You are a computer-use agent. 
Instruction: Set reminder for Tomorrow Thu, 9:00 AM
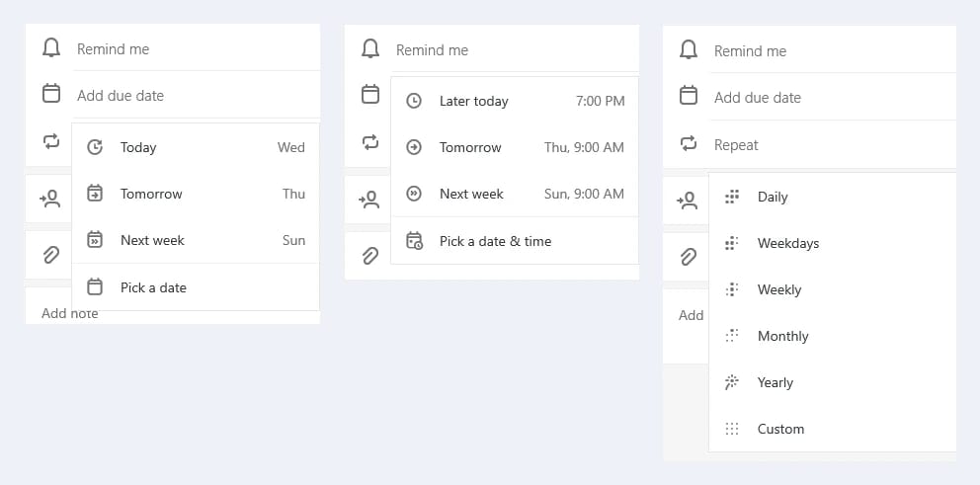click(515, 147)
